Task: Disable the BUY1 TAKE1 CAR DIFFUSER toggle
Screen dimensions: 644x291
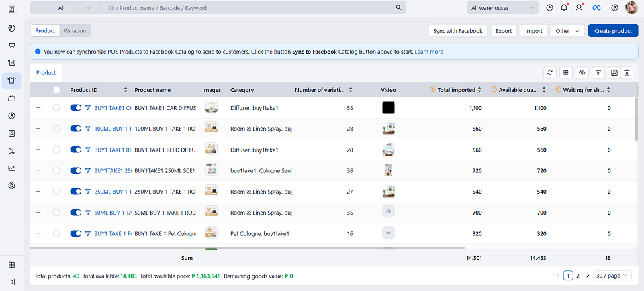Action: pos(75,107)
